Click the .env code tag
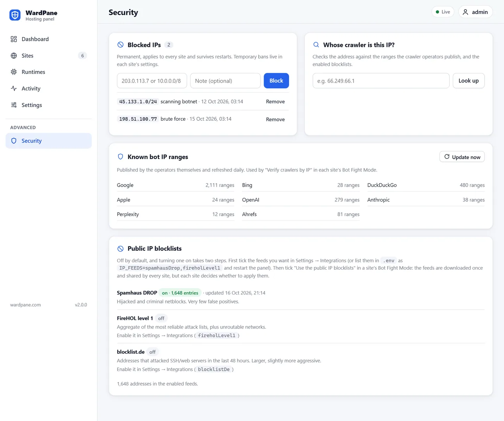The image size is (504, 421). click(389, 261)
